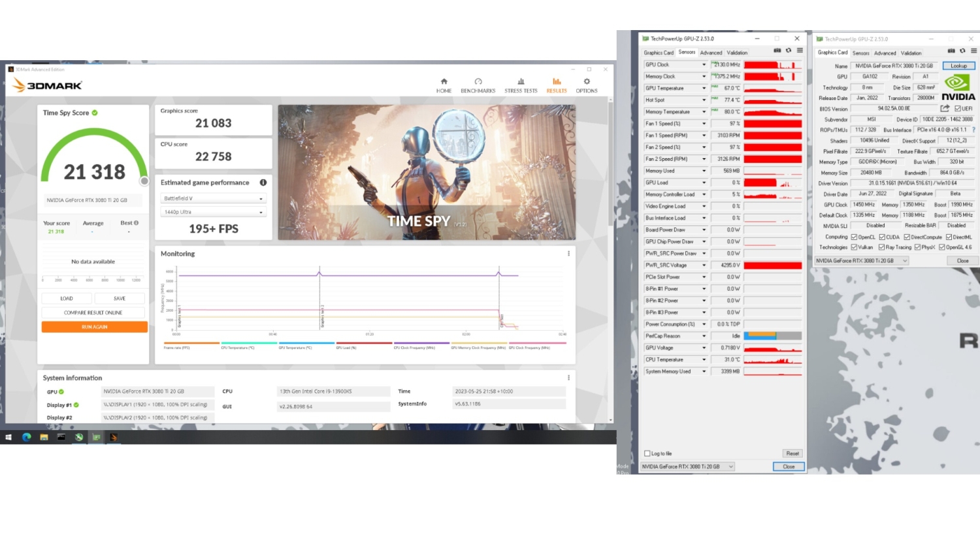Switch to Advanced tab in Graphics Card window
This screenshot has height=551, width=980.
coord(885,53)
